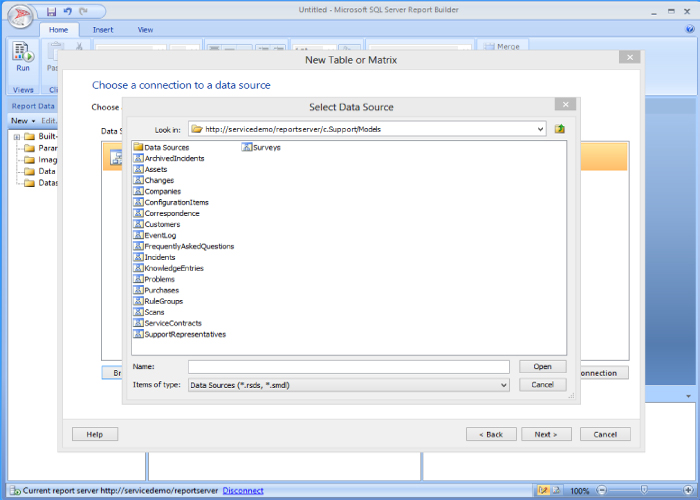Click the zoom slider handle
700x500 pixels.
coord(644,490)
